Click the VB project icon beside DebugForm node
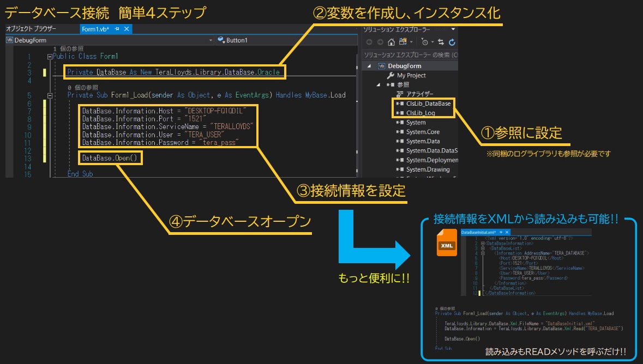Screen dimensions: 643x364 point(381,66)
